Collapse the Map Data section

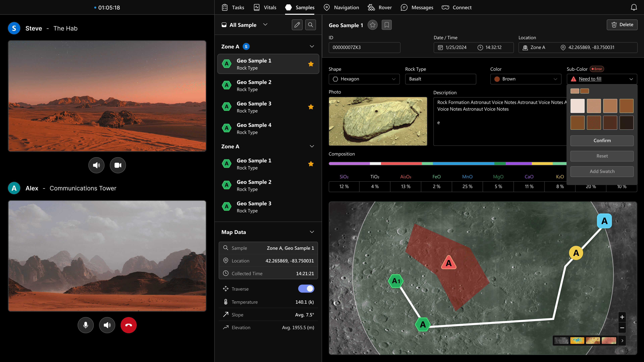click(x=312, y=232)
